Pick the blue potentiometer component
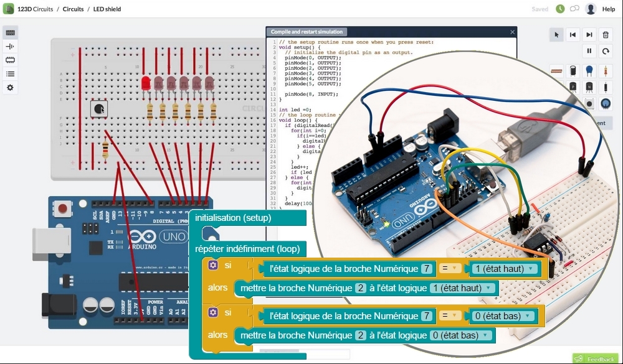The height and width of the screenshot is (364, 623). point(606,104)
